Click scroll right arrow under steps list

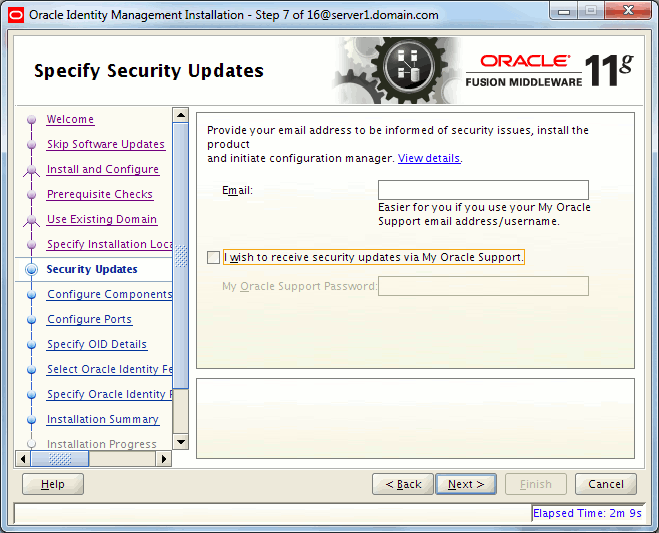click(164, 459)
